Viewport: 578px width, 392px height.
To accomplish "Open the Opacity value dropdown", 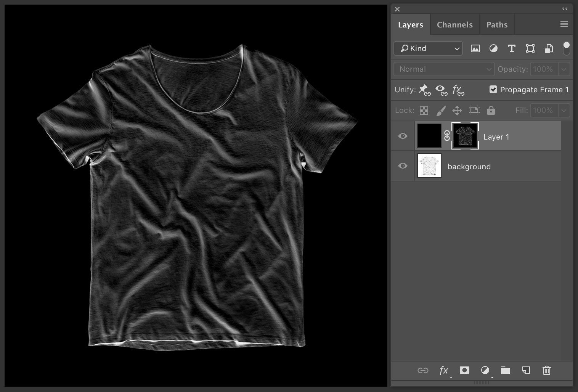I will tap(564, 69).
